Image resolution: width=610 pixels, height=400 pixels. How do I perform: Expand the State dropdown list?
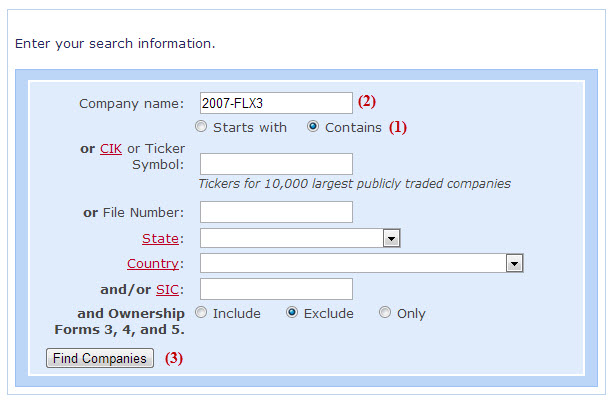392,238
